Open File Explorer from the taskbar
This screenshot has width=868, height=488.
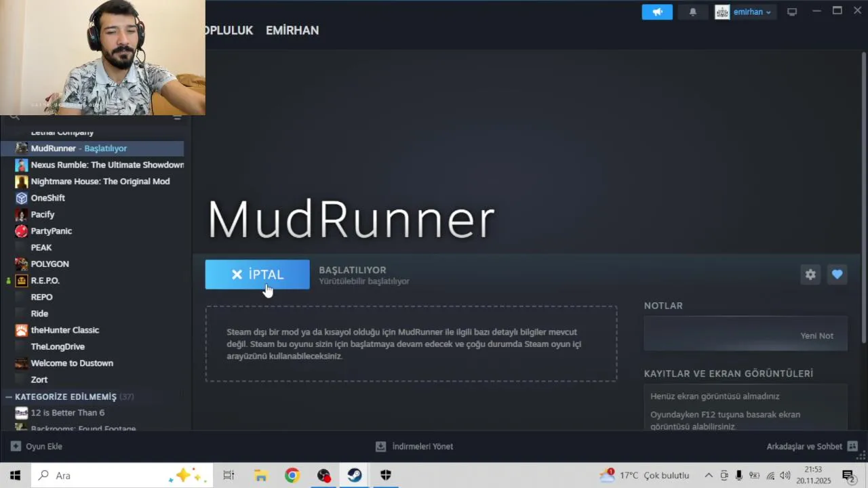(x=260, y=475)
